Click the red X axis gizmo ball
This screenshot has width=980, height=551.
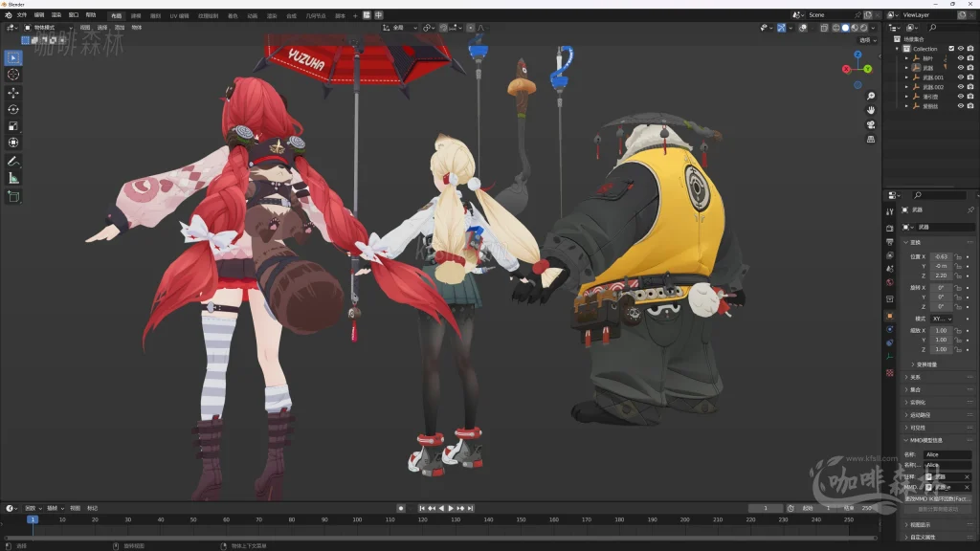coord(846,69)
